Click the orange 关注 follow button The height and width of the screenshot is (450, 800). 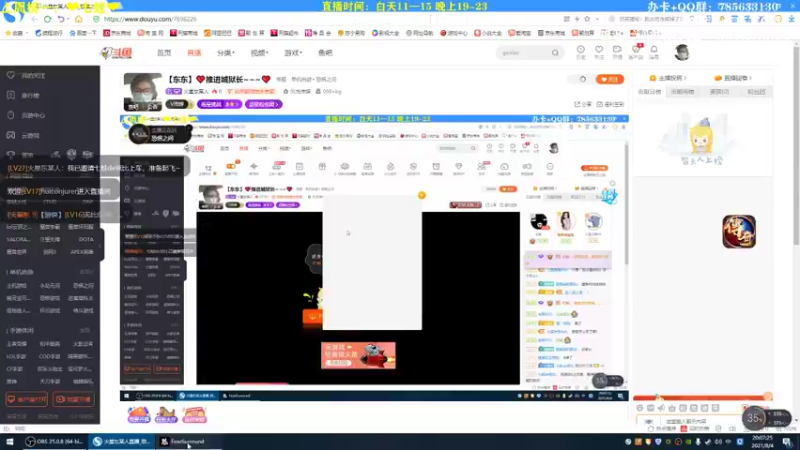coord(610,79)
